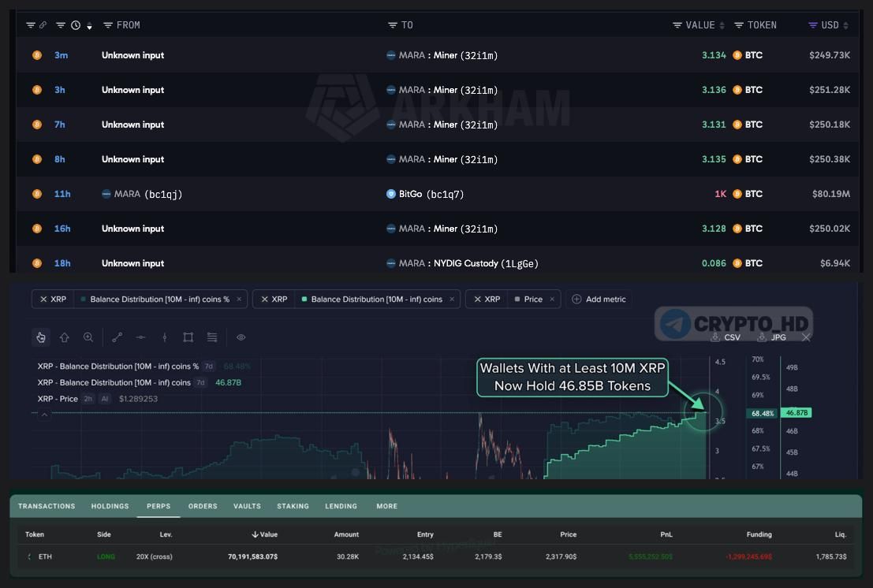Select the vertical line drawing tool
873x588 pixels.
(x=164, y=337)
